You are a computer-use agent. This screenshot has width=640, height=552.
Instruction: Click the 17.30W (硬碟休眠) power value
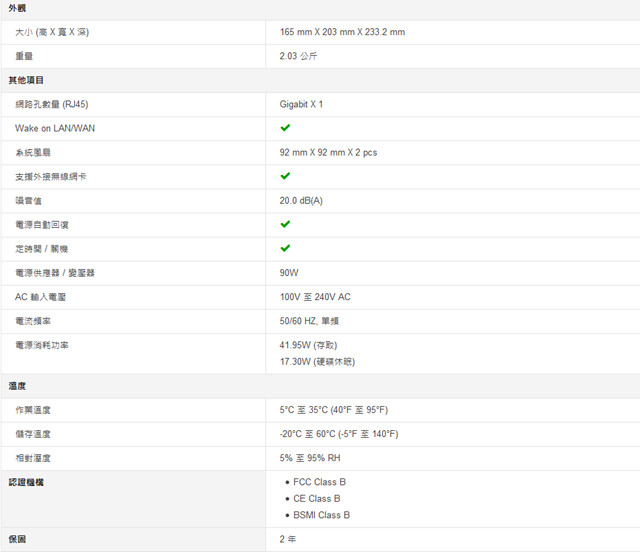[317, 361]
